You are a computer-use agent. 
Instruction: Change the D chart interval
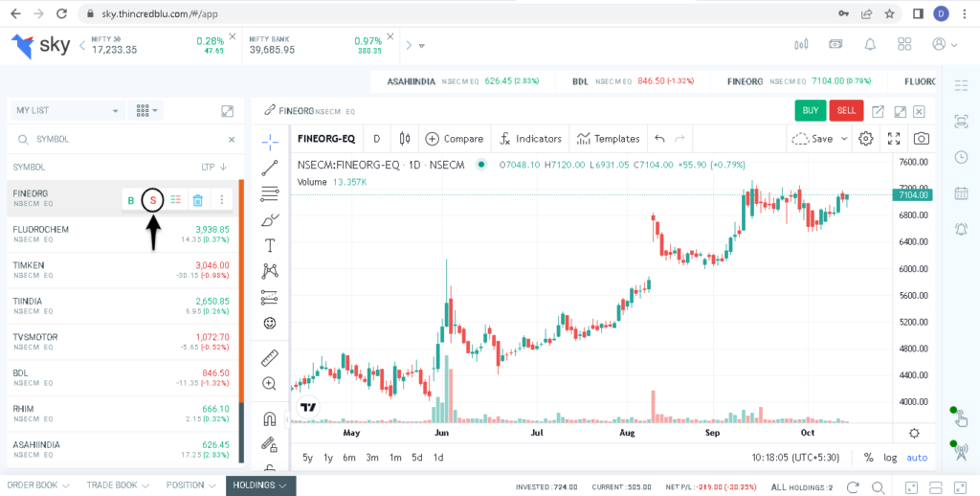[x=376, y=139]
